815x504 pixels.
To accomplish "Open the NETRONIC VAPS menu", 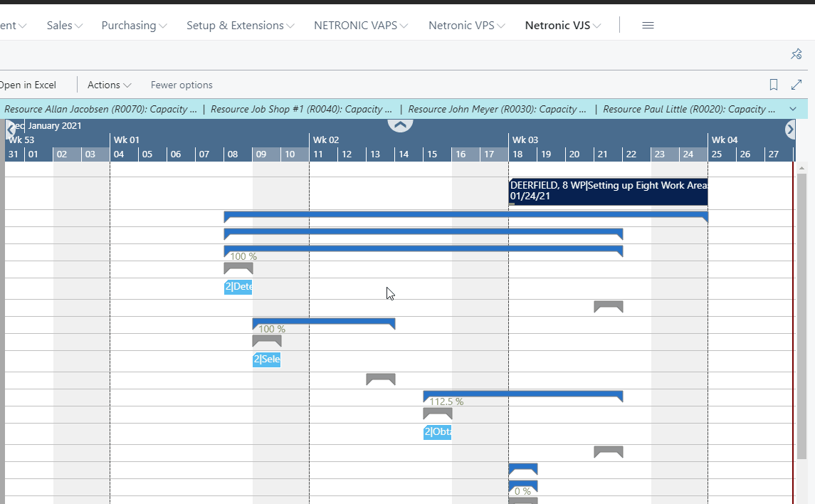I will point(361,26).
